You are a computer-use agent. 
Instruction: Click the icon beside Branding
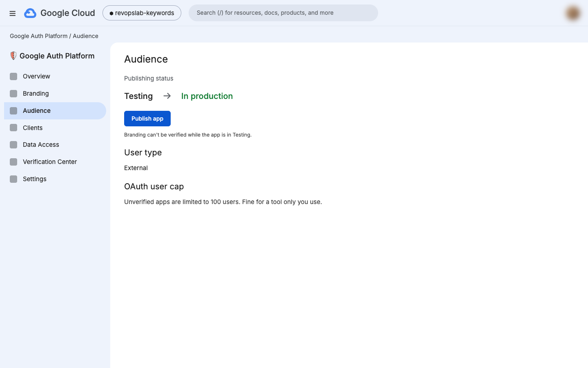(13, 94)
